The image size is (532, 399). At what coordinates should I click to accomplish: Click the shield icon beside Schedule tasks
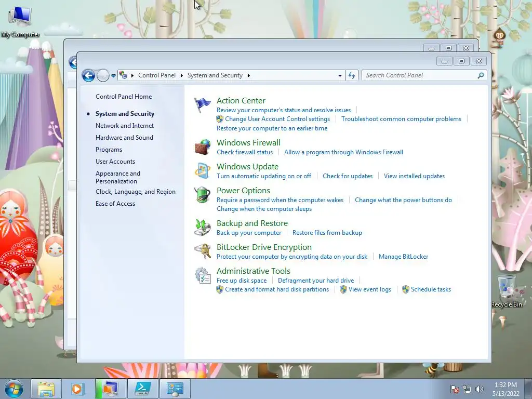[405, 289]
